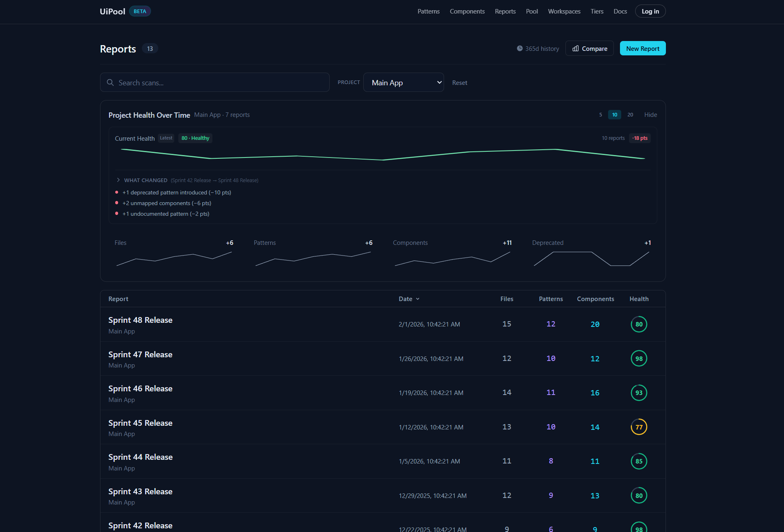Open the Main App project dropdown

tap(403, 82)
